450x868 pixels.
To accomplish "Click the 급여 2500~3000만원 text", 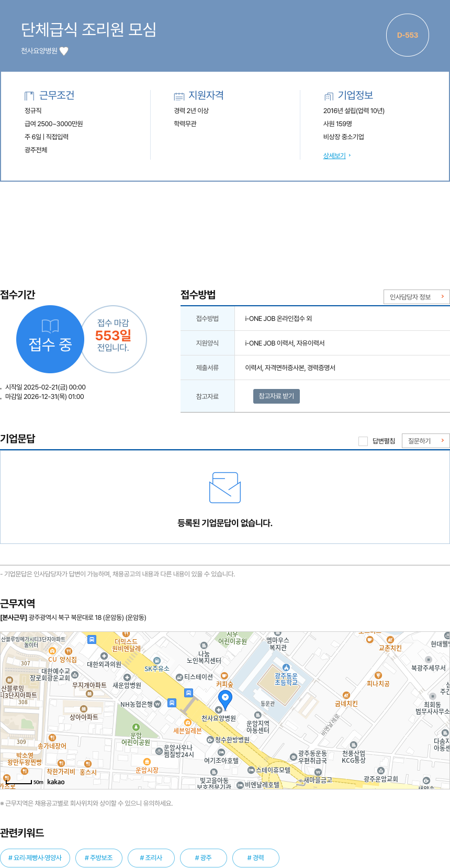I will (54, 124).
